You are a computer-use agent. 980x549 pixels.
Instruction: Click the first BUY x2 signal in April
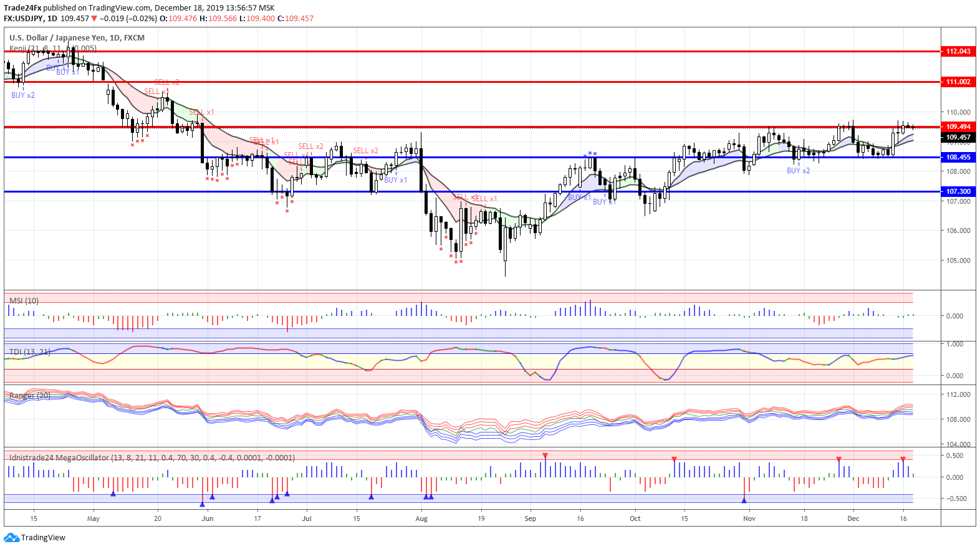click(x=23, y=95)
